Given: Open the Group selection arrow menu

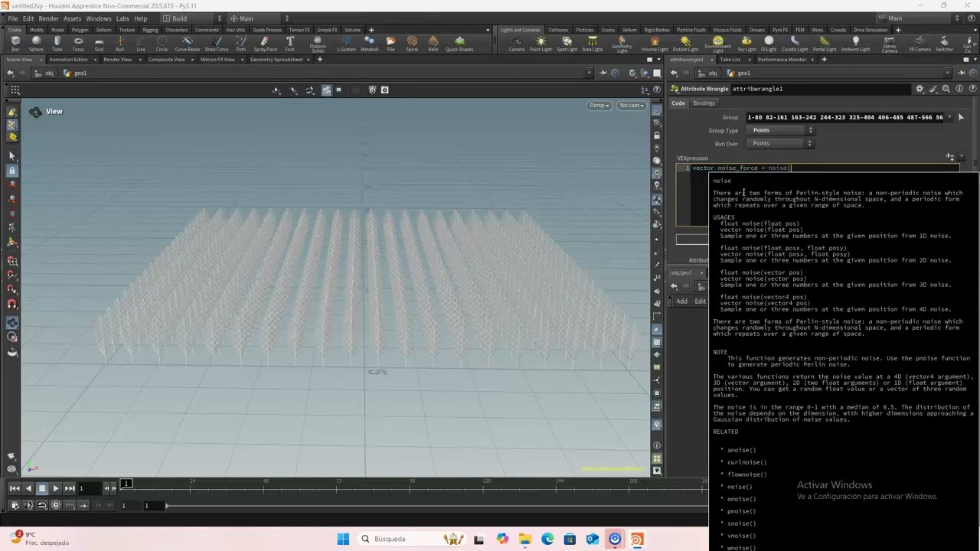Looking at the screenshot, I should (x=961, y=117).
